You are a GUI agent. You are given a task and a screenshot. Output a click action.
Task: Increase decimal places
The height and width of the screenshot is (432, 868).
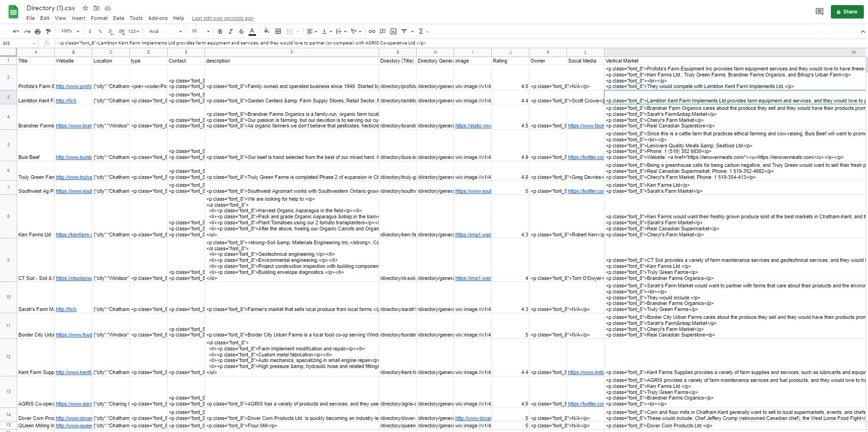tap(121, 32)
